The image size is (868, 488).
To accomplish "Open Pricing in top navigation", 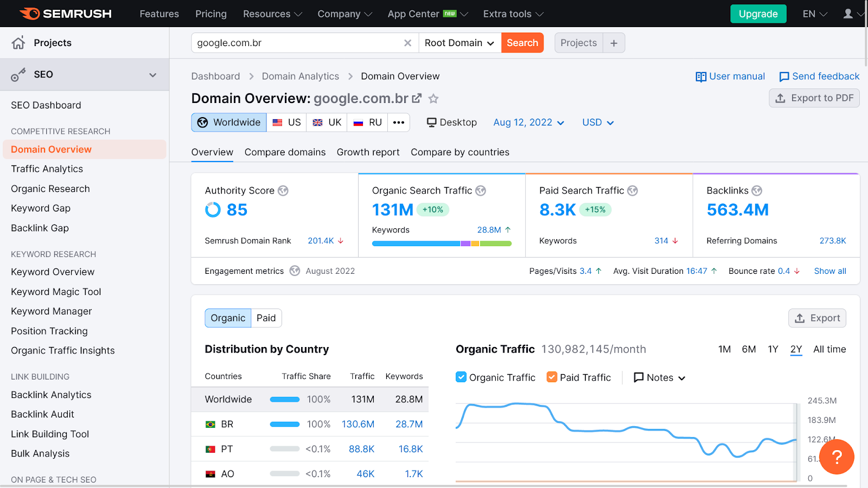I will [x=211, y=14].
